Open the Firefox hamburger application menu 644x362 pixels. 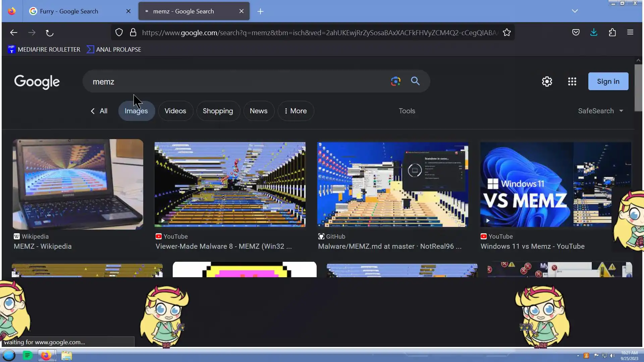pyautogui.click(x=630, y=33)
